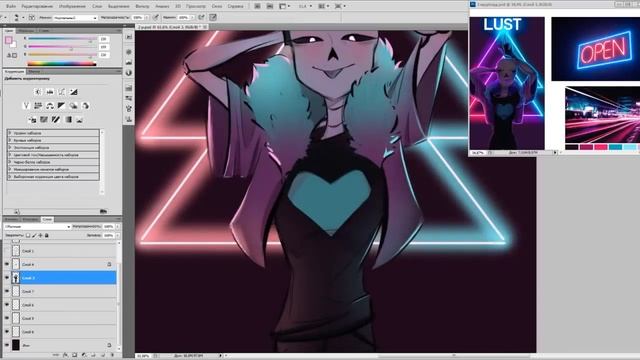Toggle lock all padlock icon
This screenshot has height=360, width=640.
[x=47, y=236]
